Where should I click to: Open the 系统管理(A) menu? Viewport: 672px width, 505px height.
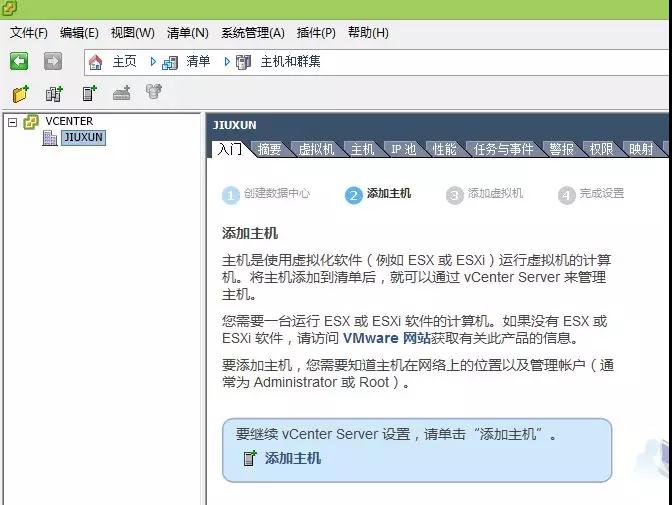tap(253, 33)
